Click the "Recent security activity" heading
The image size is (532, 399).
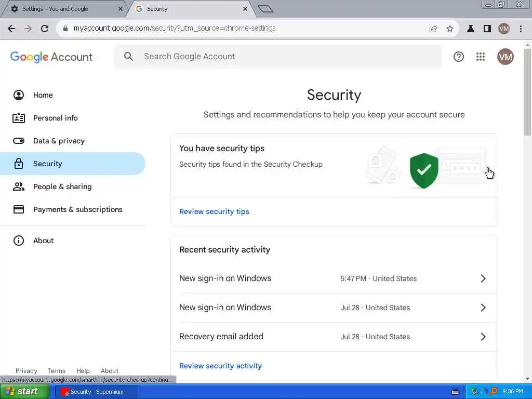(224, 250)
